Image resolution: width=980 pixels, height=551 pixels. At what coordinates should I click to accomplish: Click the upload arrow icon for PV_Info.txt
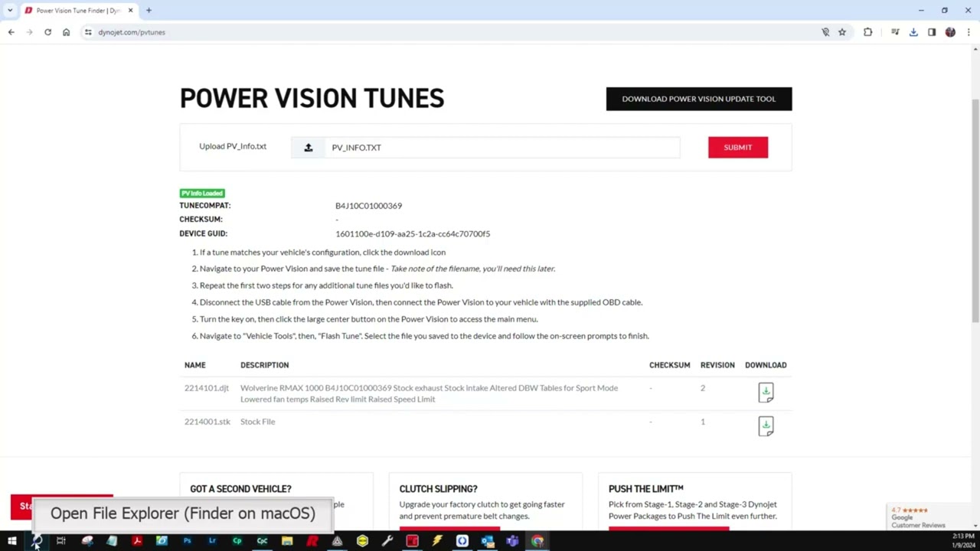click(x=309, y=148)
